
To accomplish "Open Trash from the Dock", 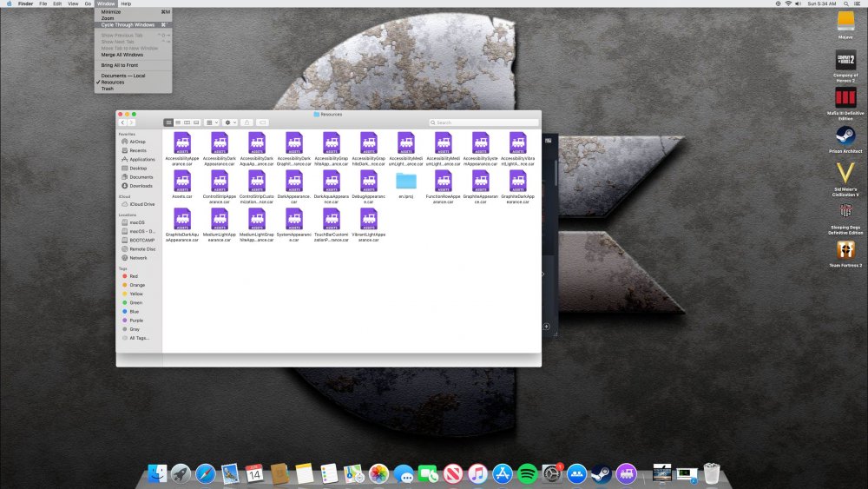I will [x=712, y=474].
